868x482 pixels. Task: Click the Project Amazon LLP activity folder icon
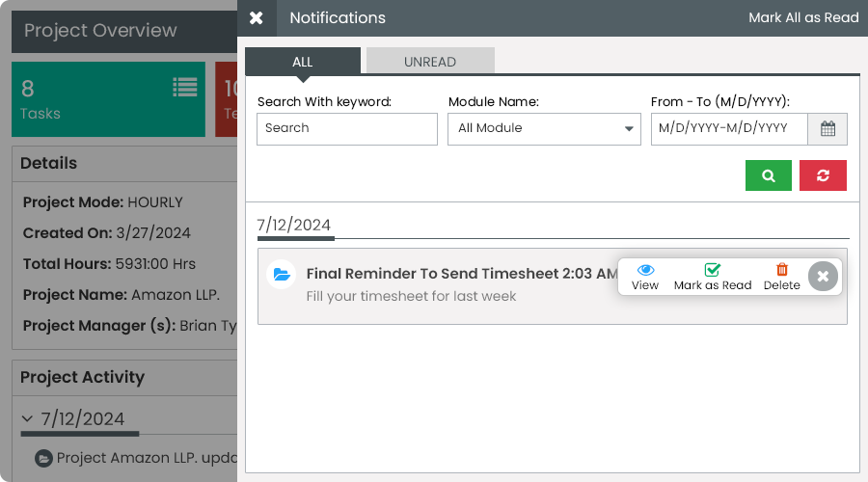[x=43, y=458]
